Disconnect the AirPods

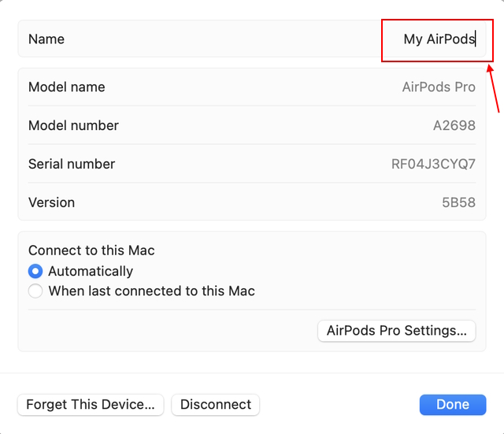(216, 405)
